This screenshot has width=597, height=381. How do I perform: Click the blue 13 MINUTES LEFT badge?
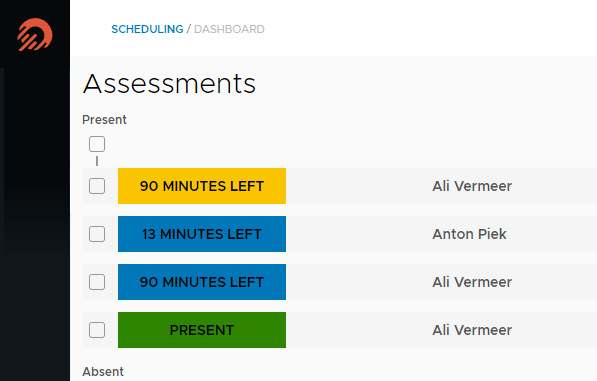(x=202, y=234)
